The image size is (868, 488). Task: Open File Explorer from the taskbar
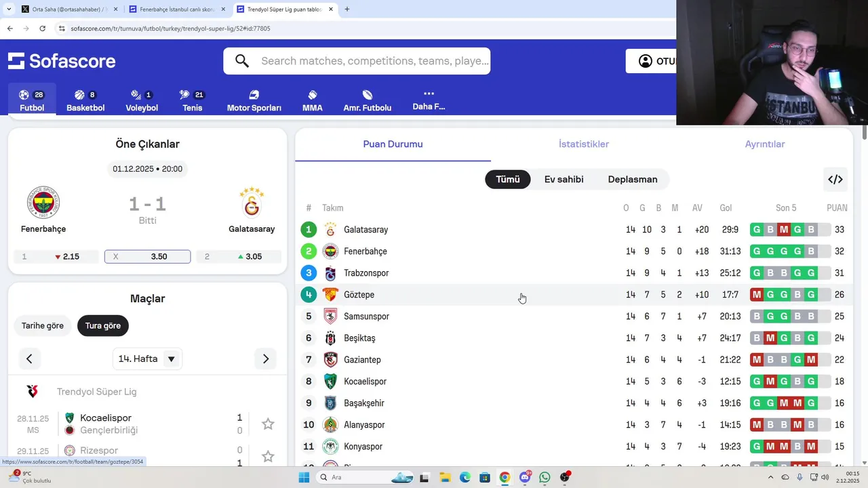click(445, 478)
